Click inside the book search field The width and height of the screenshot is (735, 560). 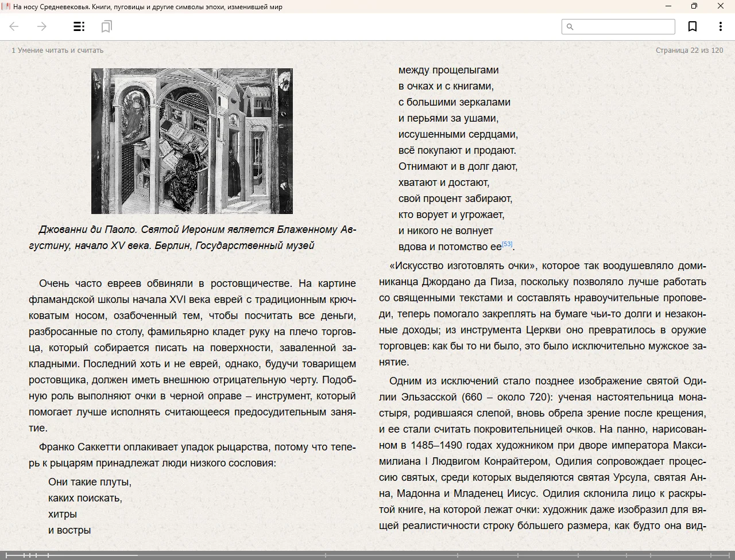tap(624, 26)
